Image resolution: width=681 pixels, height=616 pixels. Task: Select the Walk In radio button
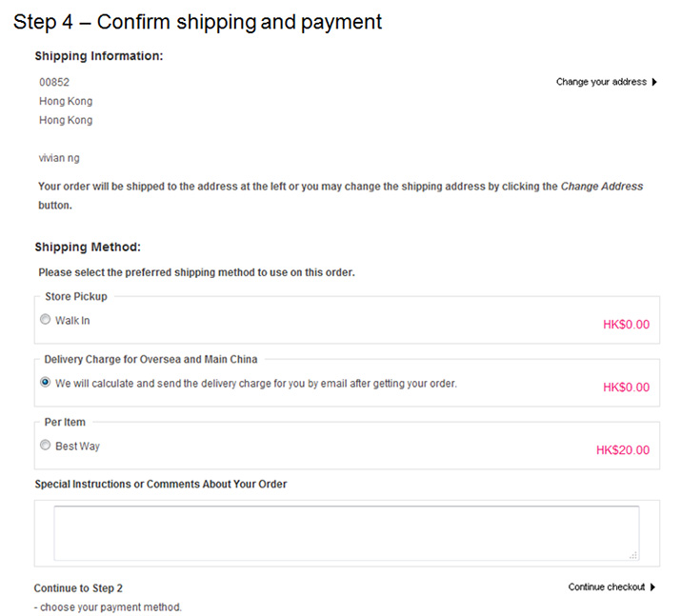coord(45,320)
